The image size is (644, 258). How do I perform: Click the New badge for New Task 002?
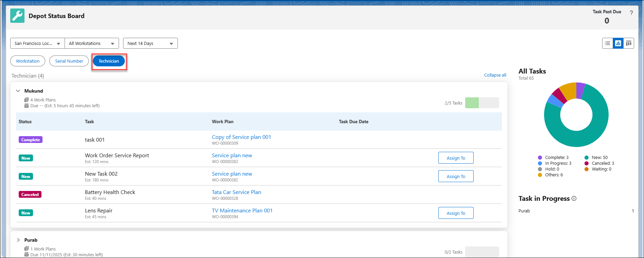coord(26,176)
